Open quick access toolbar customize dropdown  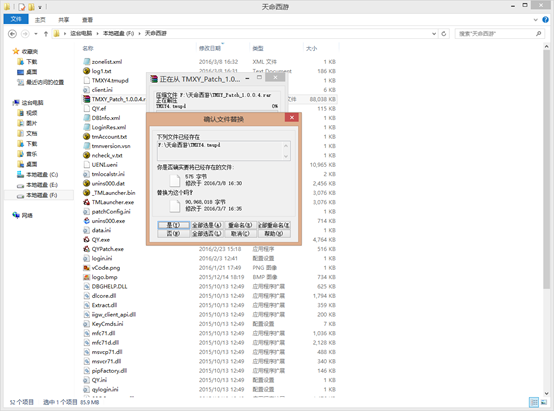[x=40, y=7]
